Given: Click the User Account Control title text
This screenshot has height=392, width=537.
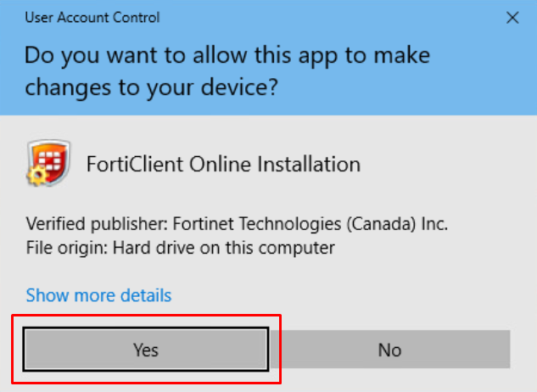Looking at the screenshot, I should coord(92,18).
